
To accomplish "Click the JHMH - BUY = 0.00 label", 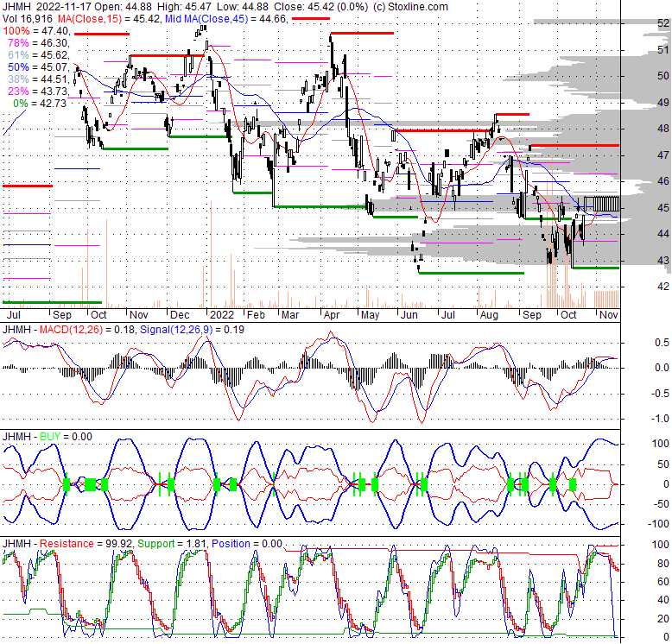I will (48, 436).
